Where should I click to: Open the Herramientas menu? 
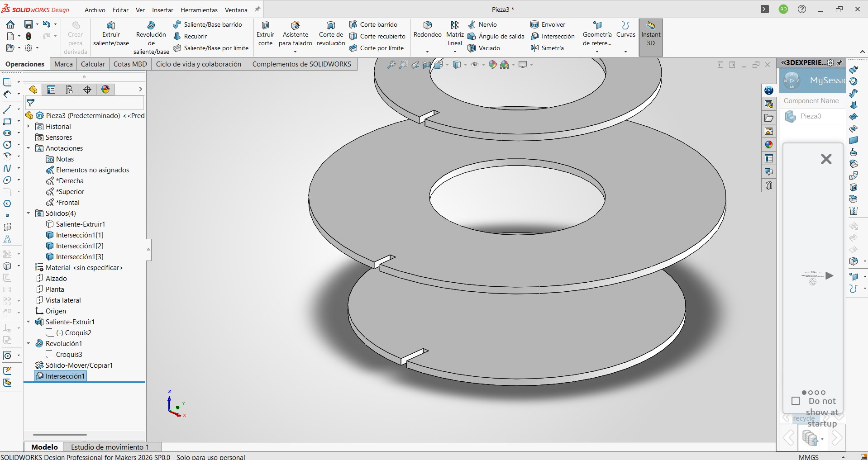[199, 10]
